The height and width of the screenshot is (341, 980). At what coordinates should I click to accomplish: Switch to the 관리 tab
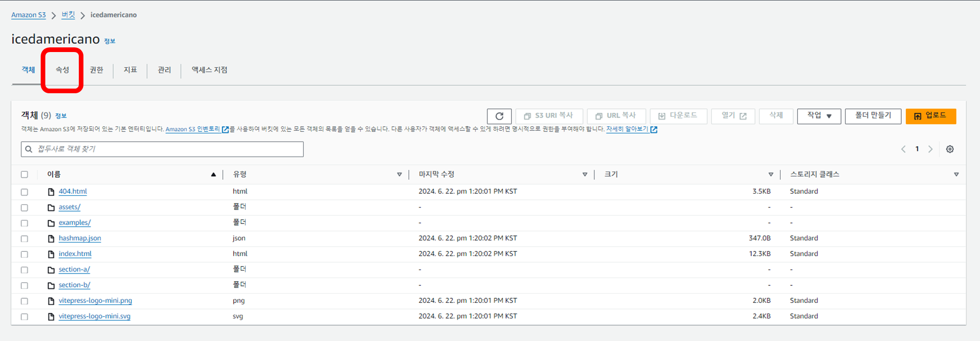(x=164, y=70)
